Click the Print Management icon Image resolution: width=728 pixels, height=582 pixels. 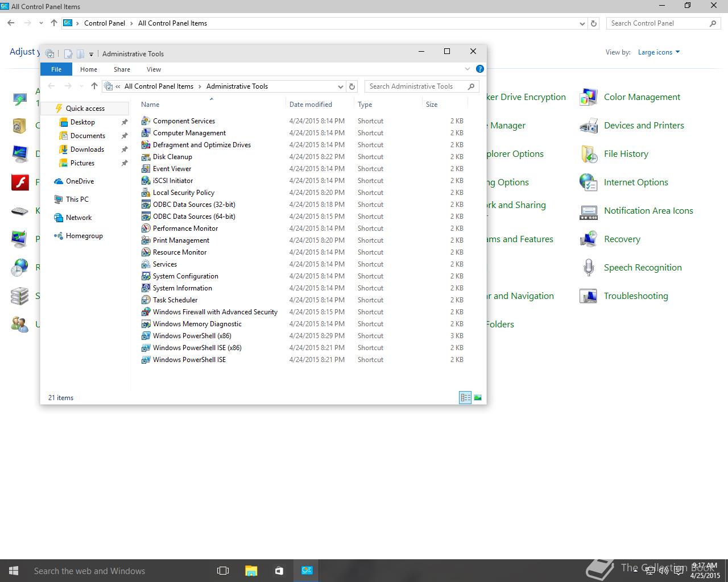coord(146,240)
